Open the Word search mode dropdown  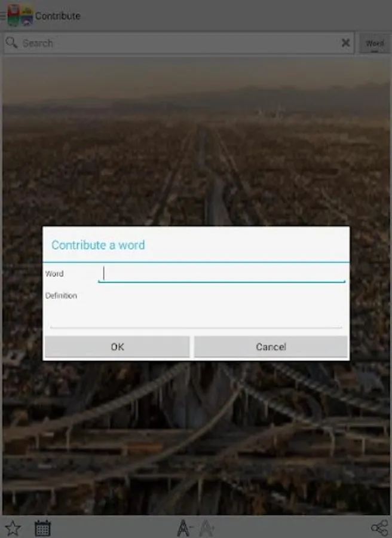(x=375, y=43)
